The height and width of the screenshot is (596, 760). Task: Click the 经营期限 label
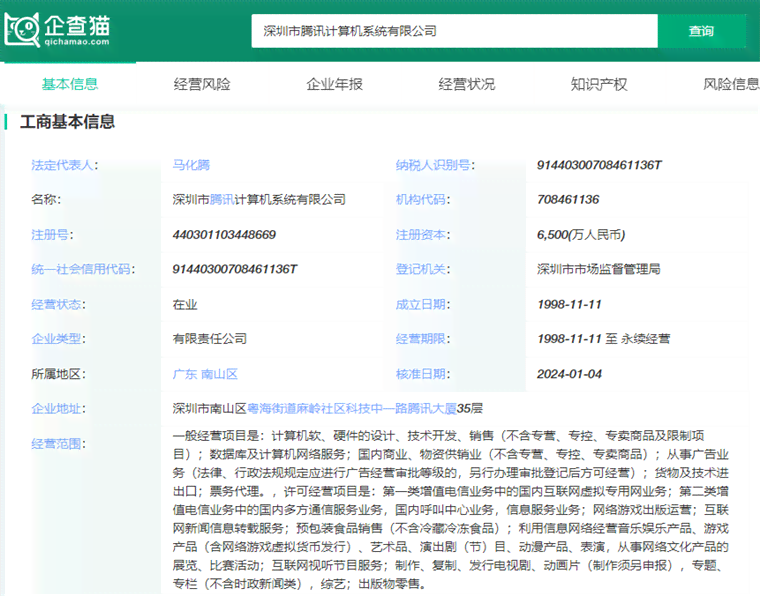(x=421, y=339)
